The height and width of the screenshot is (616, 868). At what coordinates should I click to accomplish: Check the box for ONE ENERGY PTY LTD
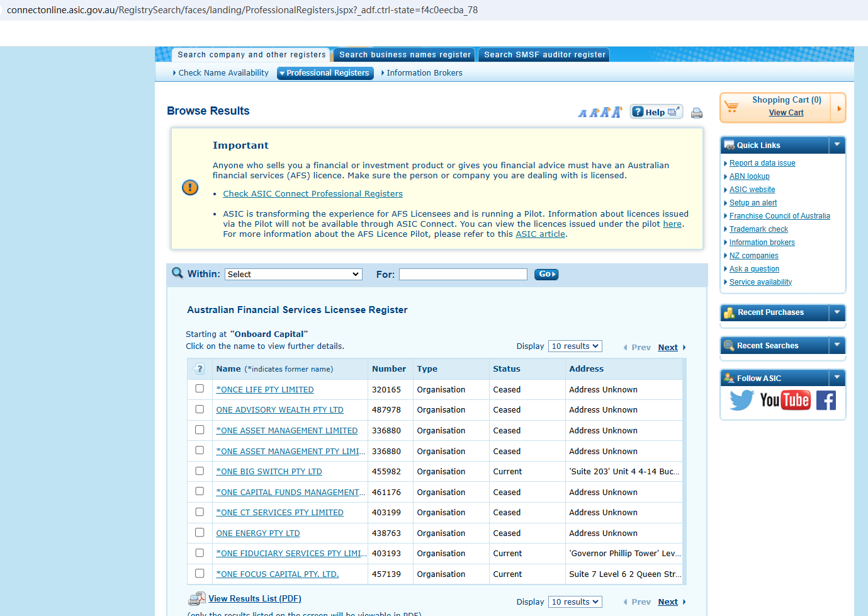(200, 532)
